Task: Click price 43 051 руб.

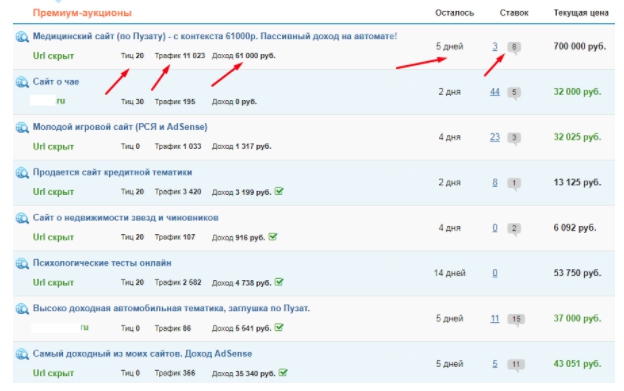Action: [577, 364]
